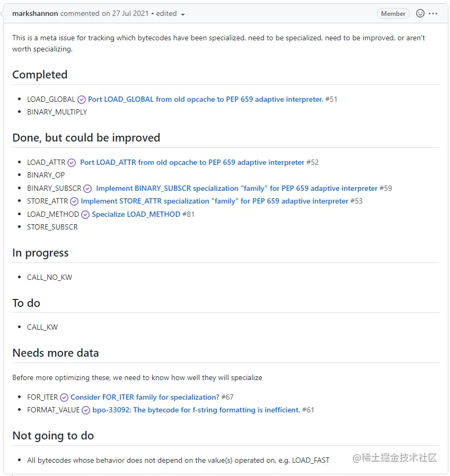Click closed-issue icon beside STORE_ATTR

[74, 201]
